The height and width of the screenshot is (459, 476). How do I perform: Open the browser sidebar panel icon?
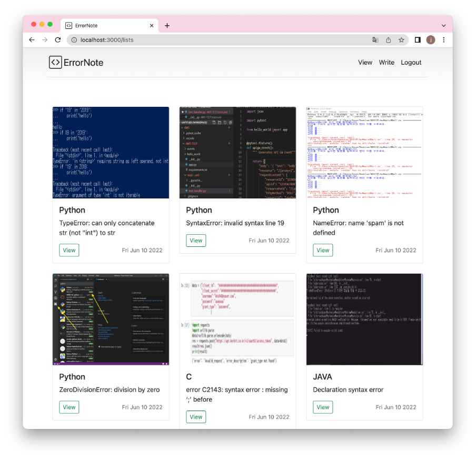(417, 39)
